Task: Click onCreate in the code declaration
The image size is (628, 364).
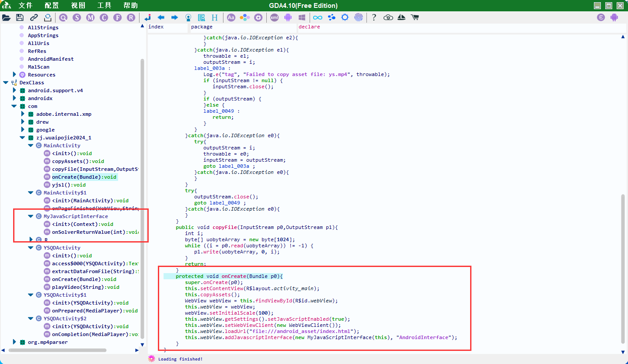Action: pyautogui.click(x=233, y=277)
